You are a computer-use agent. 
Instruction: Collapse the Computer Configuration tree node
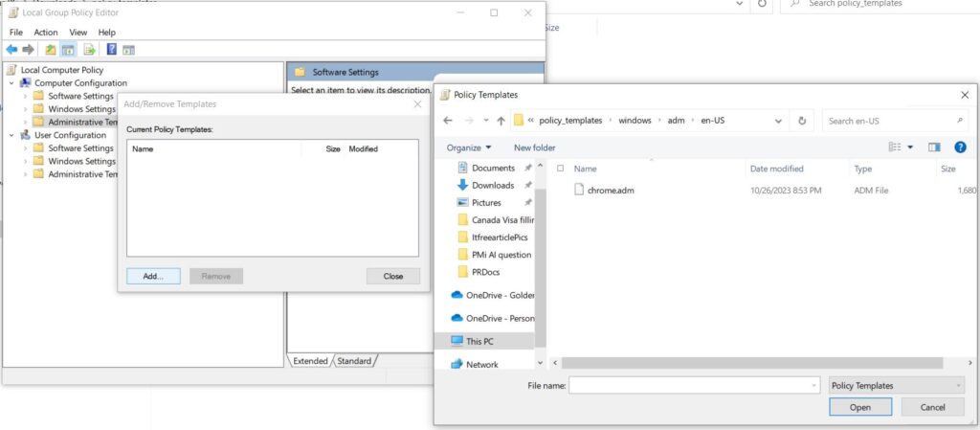pos(11,83)
